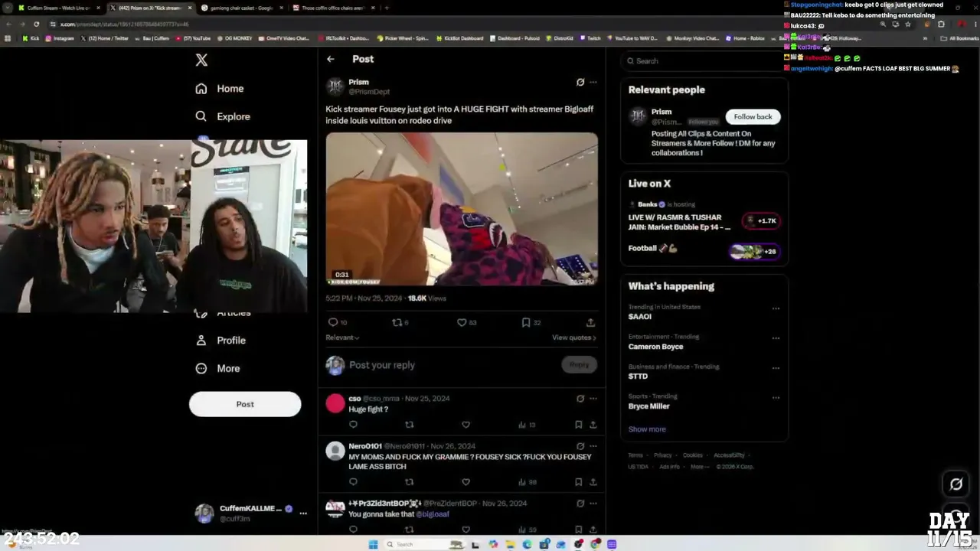Open Grok icon on cso's reply
Viewport: 980px width, 551px height.
point(580,399)
